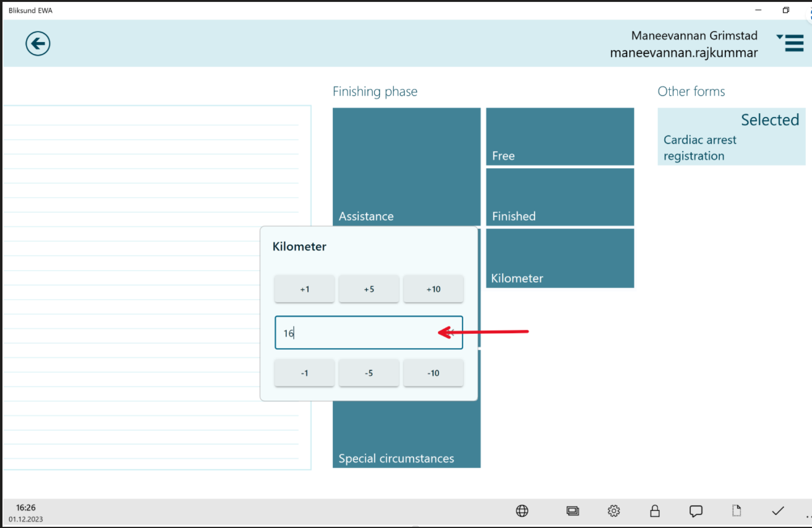Click the Kilometer popup title

pos(299,247)
